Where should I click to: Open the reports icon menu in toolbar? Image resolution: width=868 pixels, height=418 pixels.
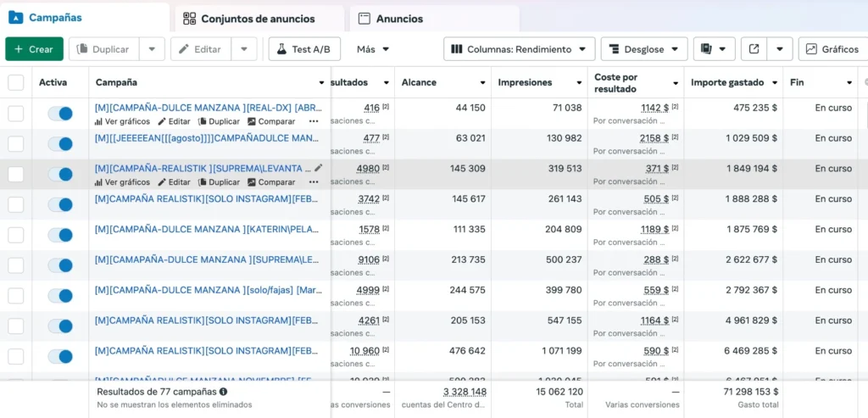click(x=713, y=49)
